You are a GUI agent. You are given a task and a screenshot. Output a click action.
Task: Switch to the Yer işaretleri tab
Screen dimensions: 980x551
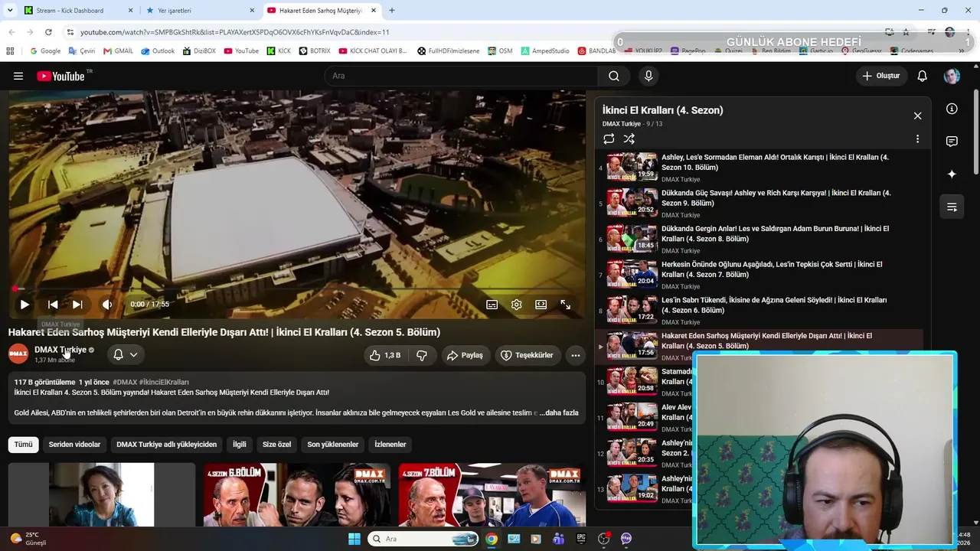click(x=200, y=11)
